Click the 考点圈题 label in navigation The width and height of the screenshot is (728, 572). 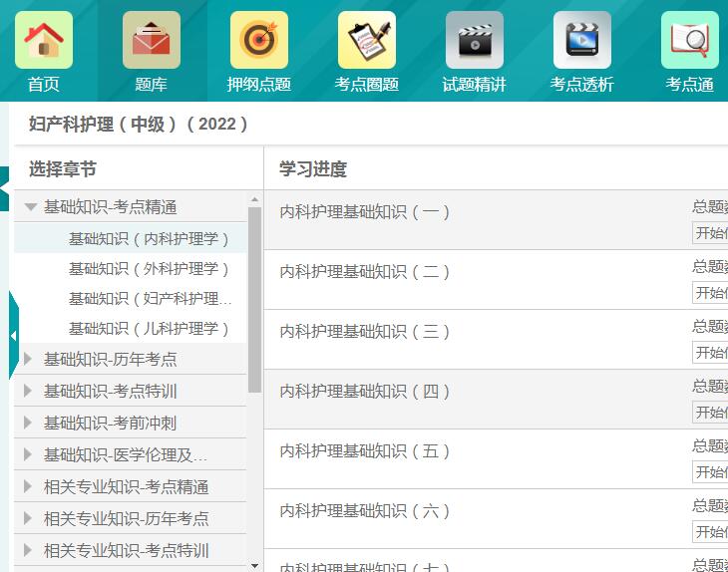pyautogui.click(x=367, y=85)
